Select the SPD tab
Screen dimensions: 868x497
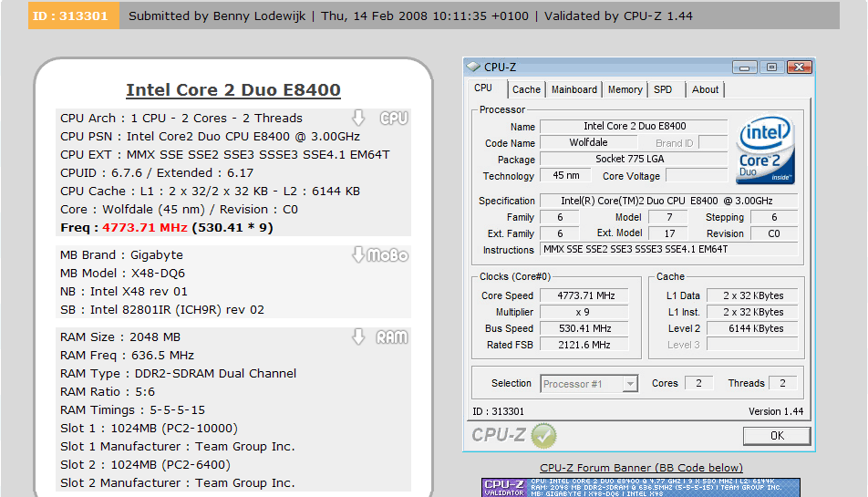coord(663,89)
